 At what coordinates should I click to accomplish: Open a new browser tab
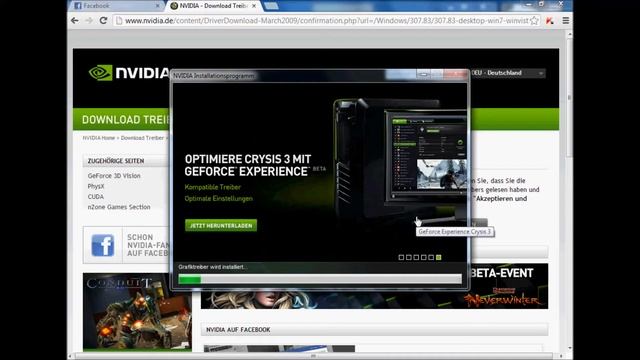tap(271, 6)
